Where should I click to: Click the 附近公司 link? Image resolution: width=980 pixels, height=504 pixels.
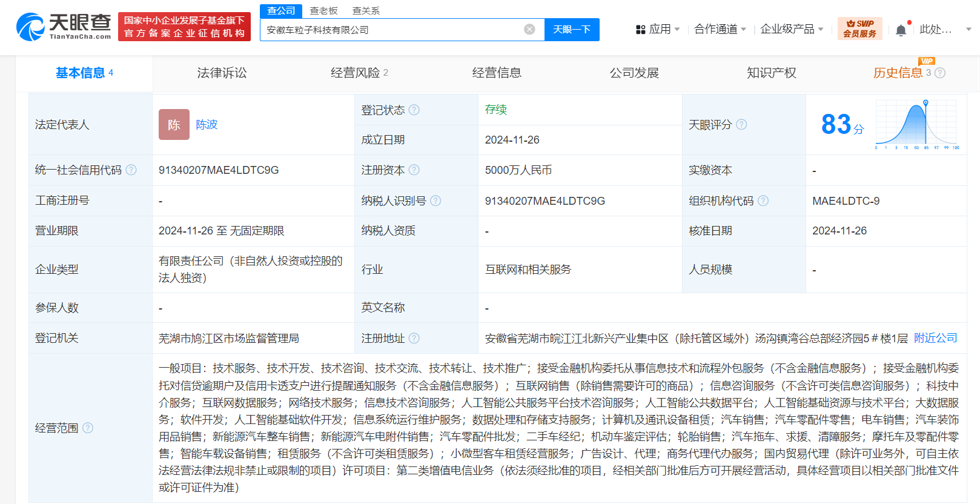click(x=935, y=338)
